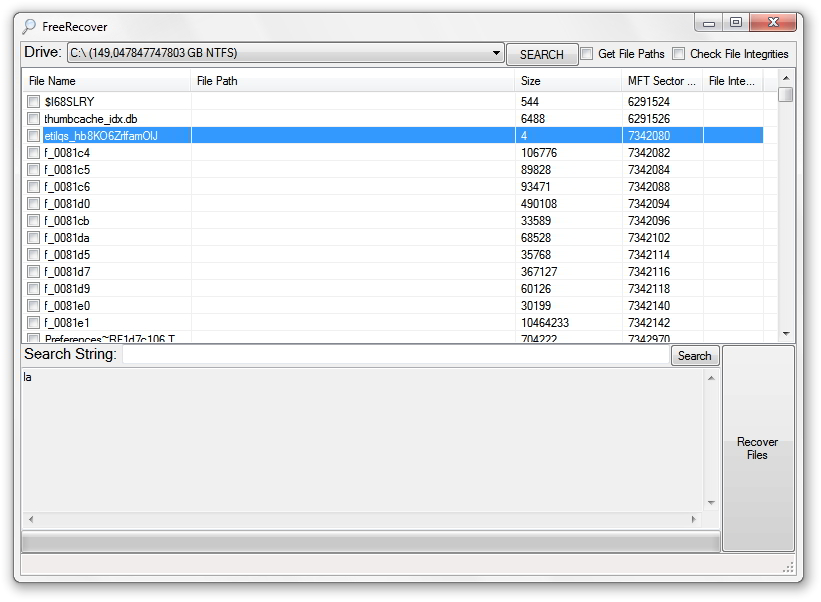821x602 pixels.
Task: Click the log area scroll up arrow
Action: tap(711, 378)
